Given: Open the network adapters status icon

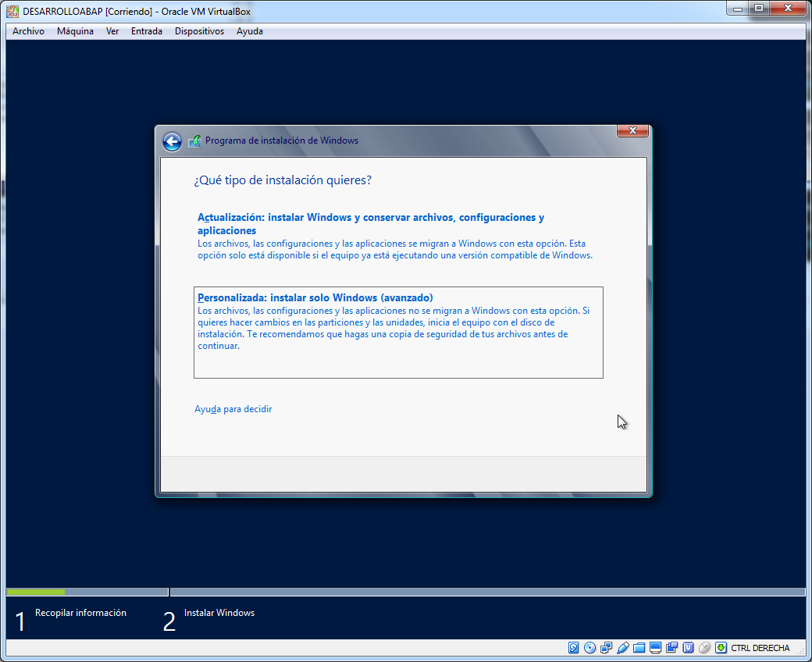Looking at the screenshot, I should click(607, 647).
